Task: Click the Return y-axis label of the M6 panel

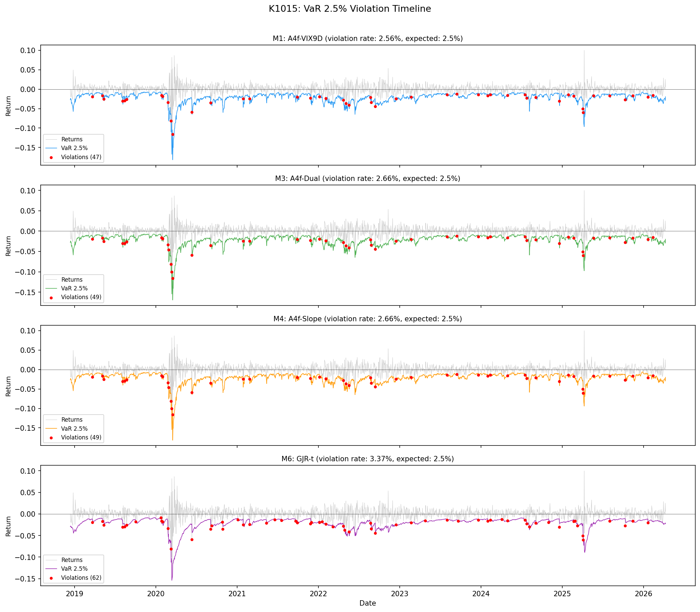Action: point(8,526)
